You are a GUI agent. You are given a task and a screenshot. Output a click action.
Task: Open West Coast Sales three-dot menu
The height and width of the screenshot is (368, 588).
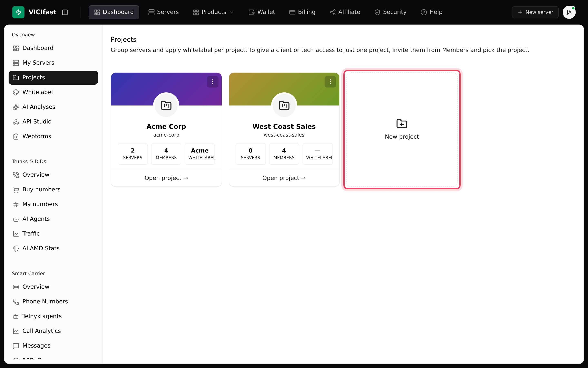pyautogui.click(x=330, y=82)
